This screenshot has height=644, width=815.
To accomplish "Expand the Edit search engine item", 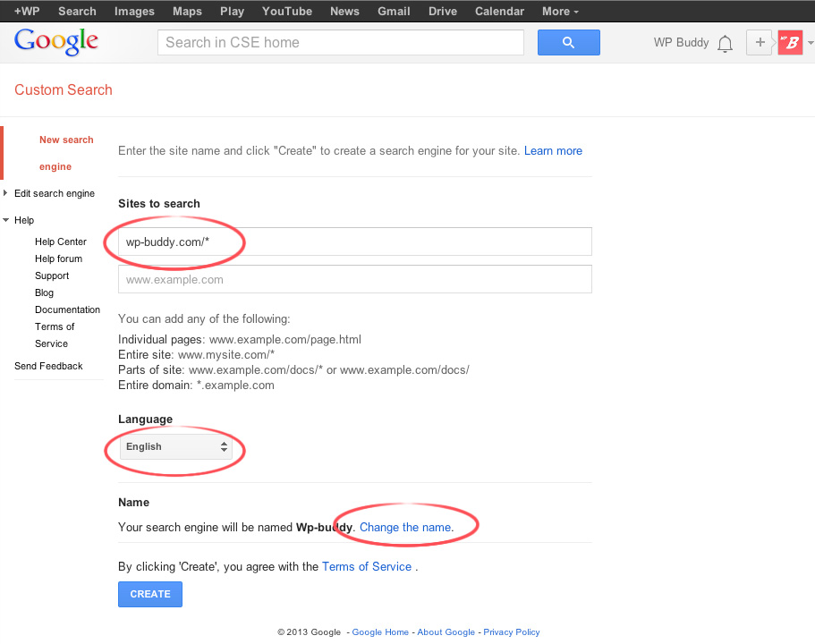I will point(55,193).
